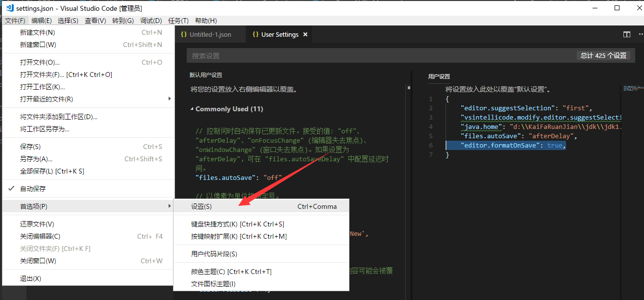Choose 退出(X) to exit
The image size is (644, 300).
88,278
